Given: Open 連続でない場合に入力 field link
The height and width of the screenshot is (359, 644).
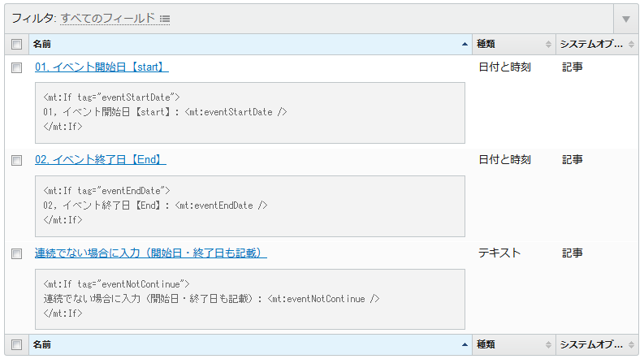Looking at the screenshot, I should 151,253.
